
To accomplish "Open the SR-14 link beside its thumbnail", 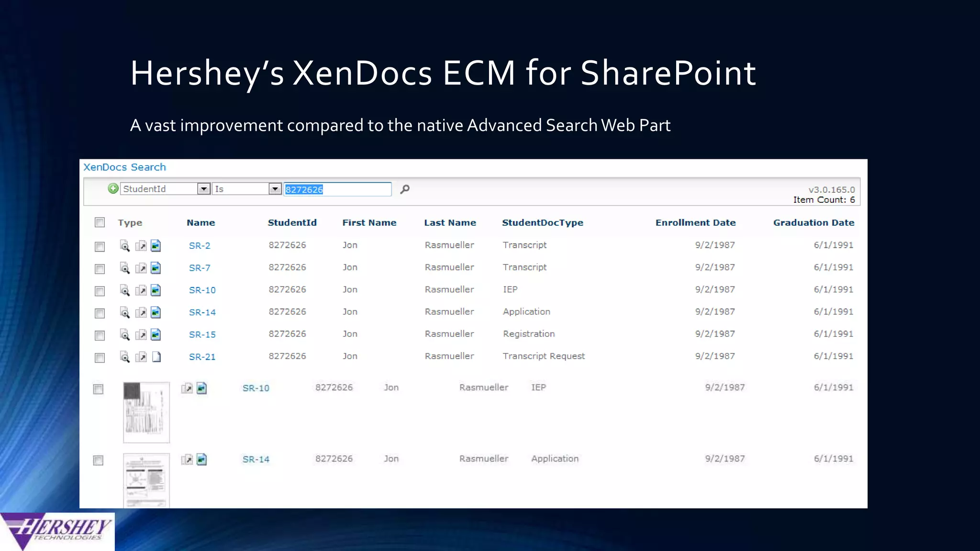I will click(256, 459).
